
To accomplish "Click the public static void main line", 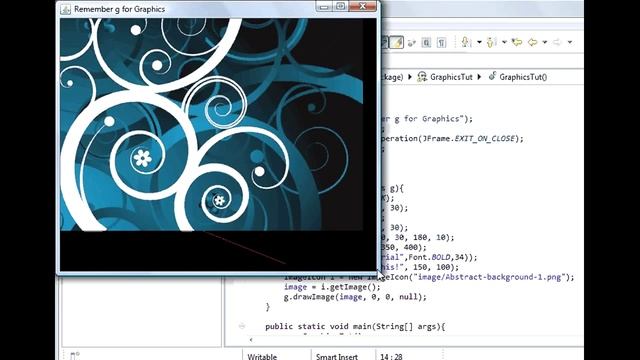I will point(355,327).
